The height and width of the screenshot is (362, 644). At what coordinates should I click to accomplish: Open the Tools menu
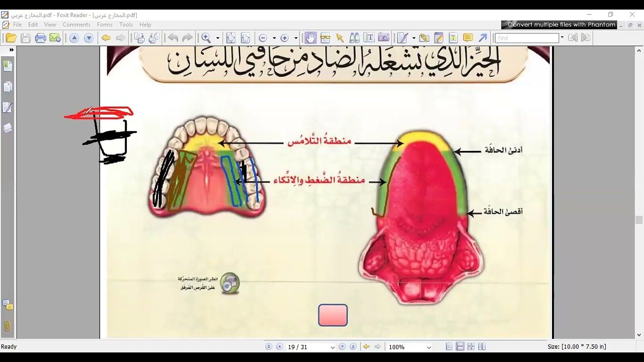tap(126, 25)
